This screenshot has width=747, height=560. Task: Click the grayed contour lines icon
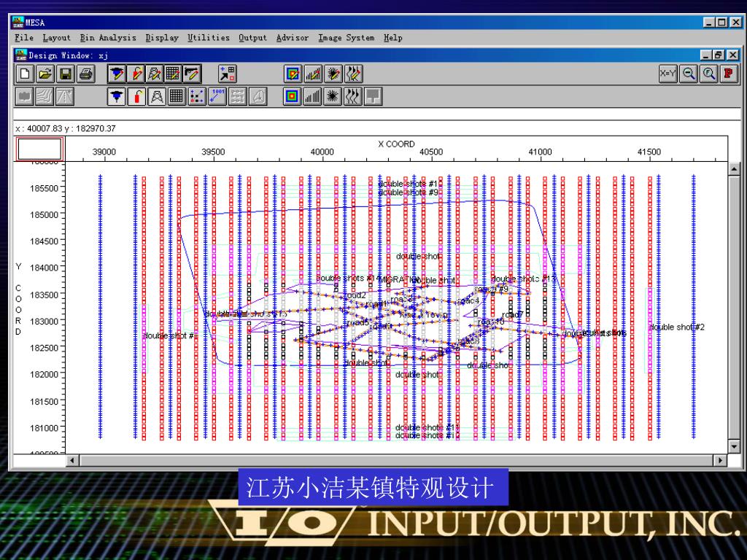(x=44, y=97)
